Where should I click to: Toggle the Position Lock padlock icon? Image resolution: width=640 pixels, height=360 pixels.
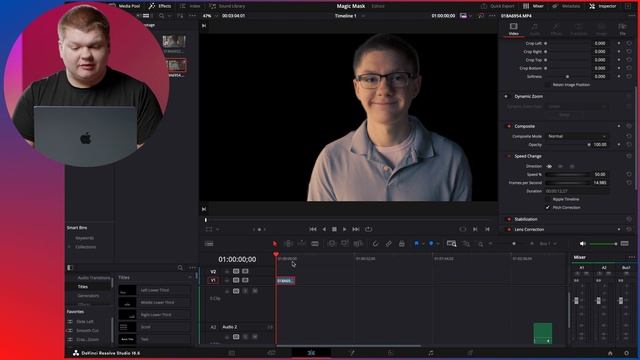[402, 244]
